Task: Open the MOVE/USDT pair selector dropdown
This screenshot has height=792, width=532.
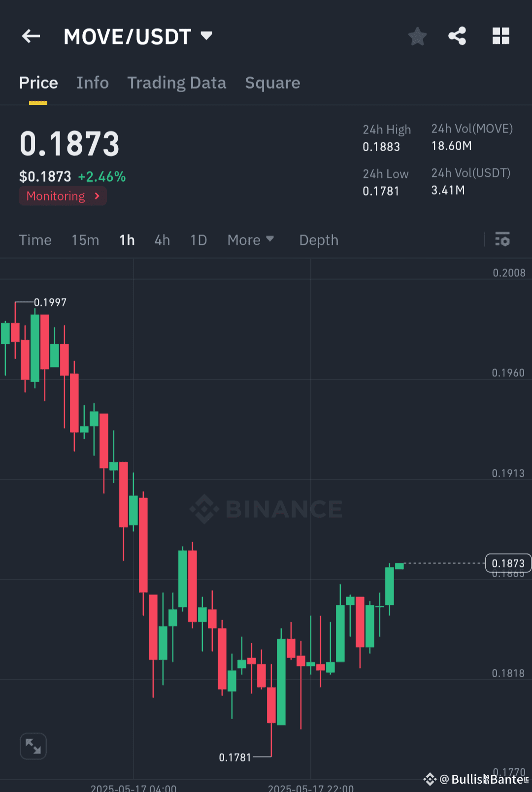Action: tap(206, 35)
